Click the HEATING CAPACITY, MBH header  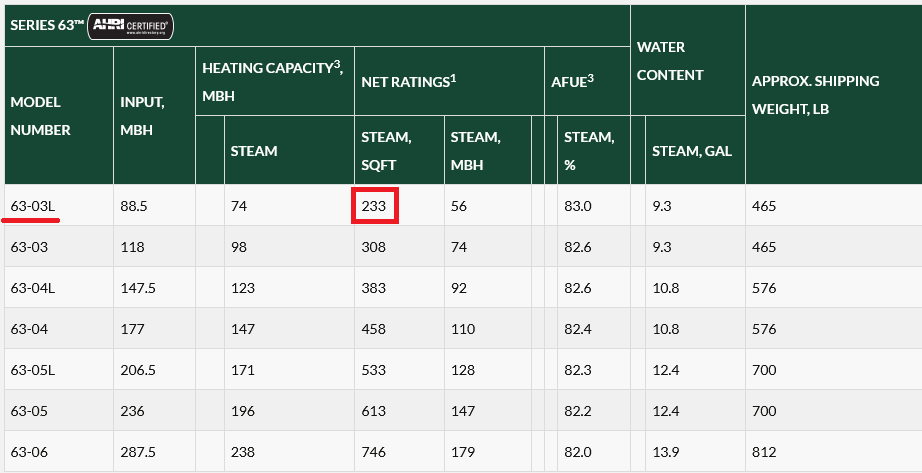tap(273, 81)
